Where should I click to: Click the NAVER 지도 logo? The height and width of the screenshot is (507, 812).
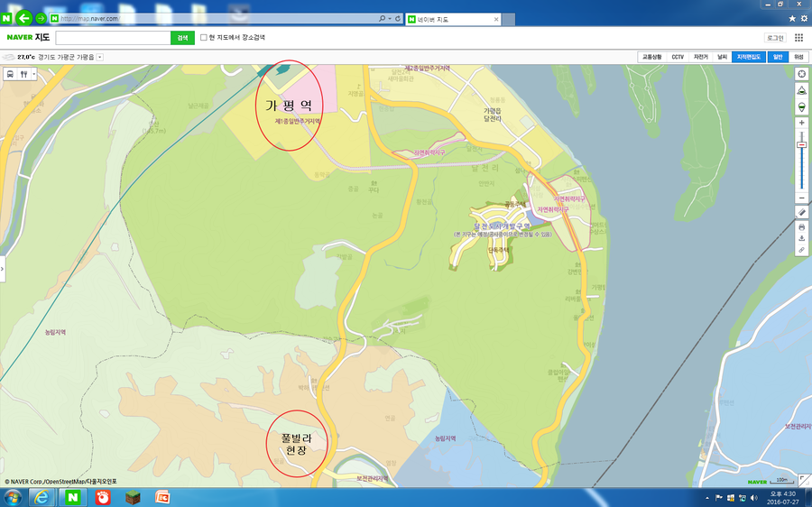tap(28, 37)
